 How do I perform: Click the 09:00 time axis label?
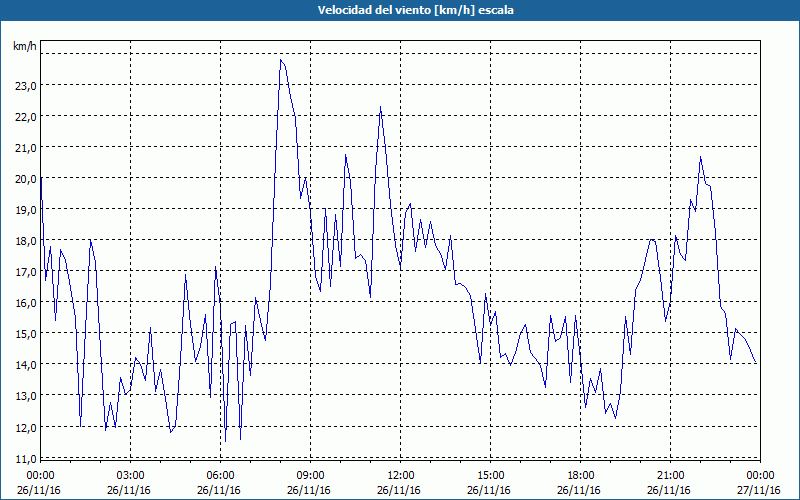pos(310,476)
